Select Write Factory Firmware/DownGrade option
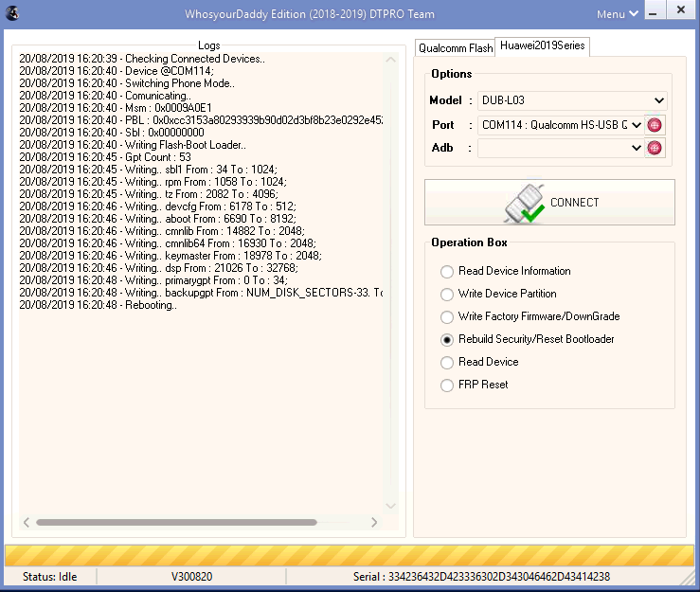This screenshot has height=592, width=700. pyautogui.click(x=529, y=316)
